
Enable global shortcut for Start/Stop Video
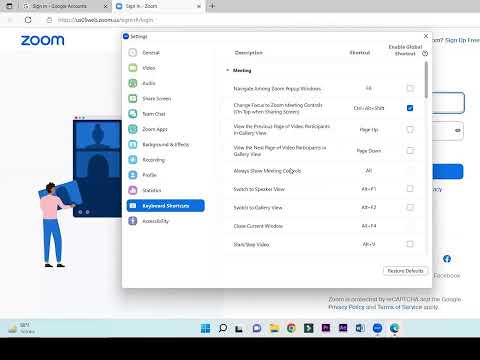410,244
